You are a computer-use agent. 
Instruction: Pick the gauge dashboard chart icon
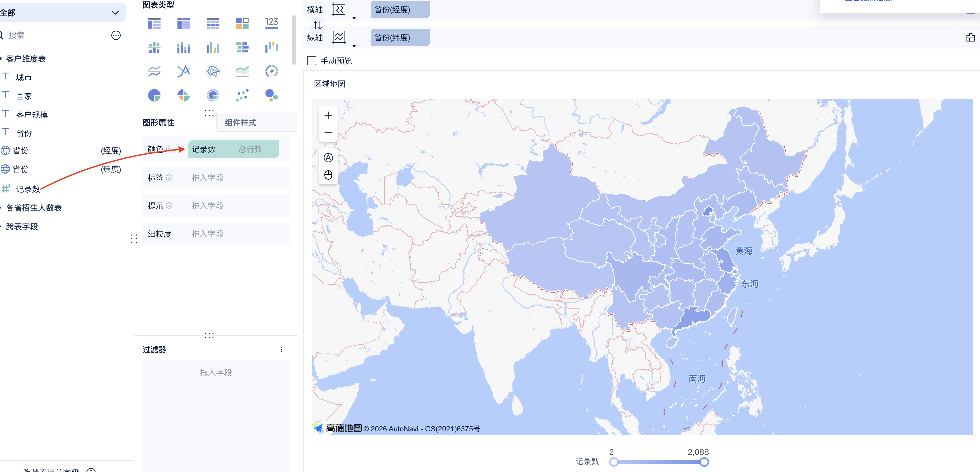click(x=271, y=71)
